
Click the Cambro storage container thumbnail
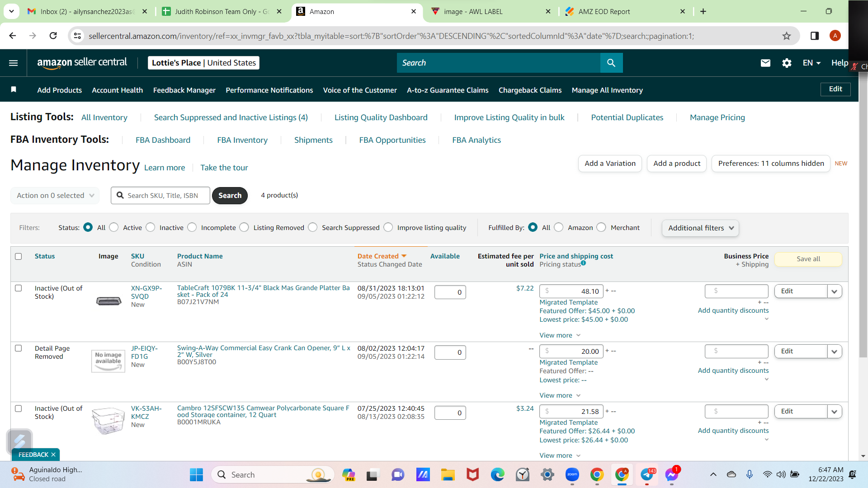(108, 420)
